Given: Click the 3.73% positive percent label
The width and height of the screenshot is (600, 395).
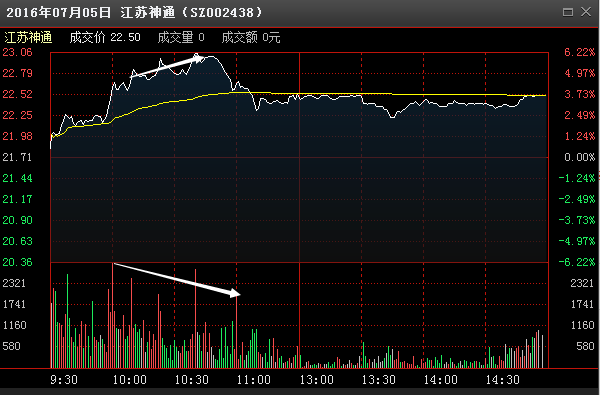Looking at the screenshot, I should pyautogui.click(x=580, y=94).
